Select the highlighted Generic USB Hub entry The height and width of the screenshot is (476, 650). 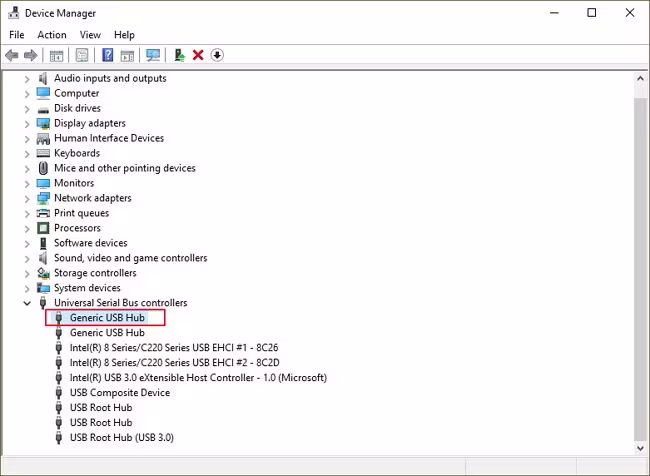tap(105, 318)
